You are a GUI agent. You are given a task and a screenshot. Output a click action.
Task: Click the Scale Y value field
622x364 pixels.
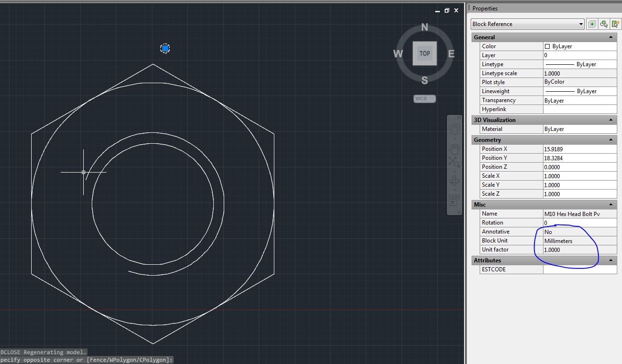click(x=580, y=185)
